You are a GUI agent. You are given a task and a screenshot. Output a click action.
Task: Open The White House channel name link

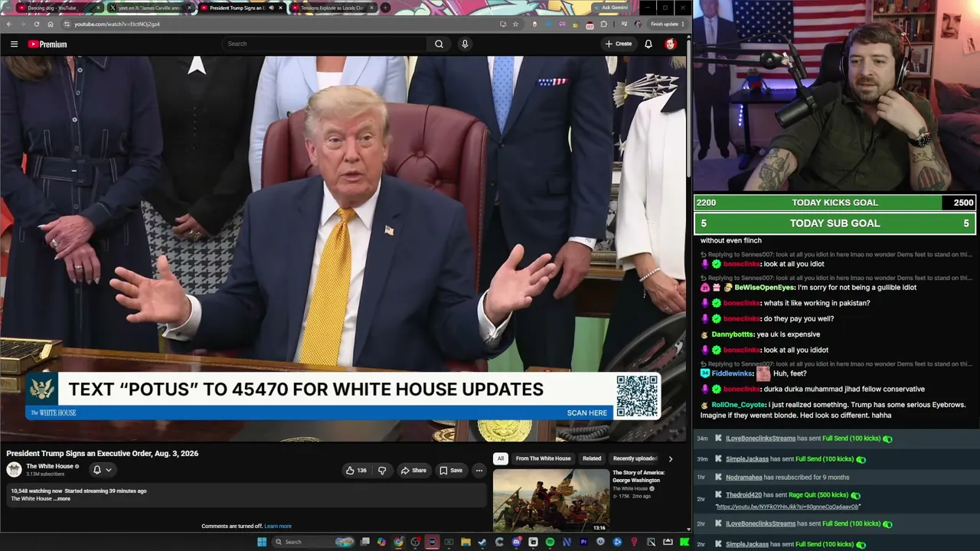click(50, 466)
